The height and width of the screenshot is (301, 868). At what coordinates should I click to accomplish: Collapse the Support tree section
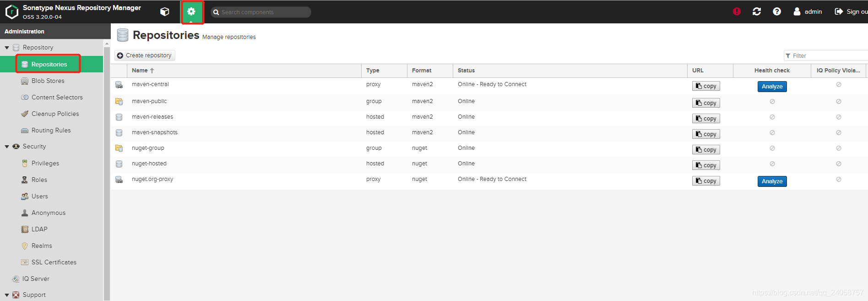point(7,295)
